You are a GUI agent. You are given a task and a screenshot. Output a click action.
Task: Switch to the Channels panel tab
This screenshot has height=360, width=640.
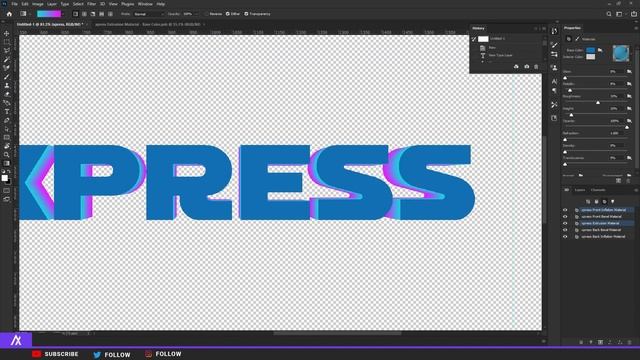[x=598, y=190]
